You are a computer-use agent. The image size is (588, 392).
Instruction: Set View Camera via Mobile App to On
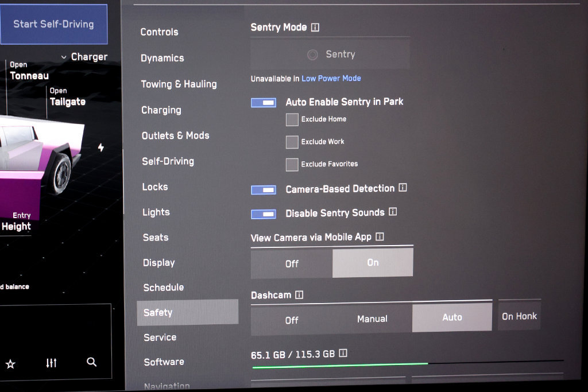(373, 263)
